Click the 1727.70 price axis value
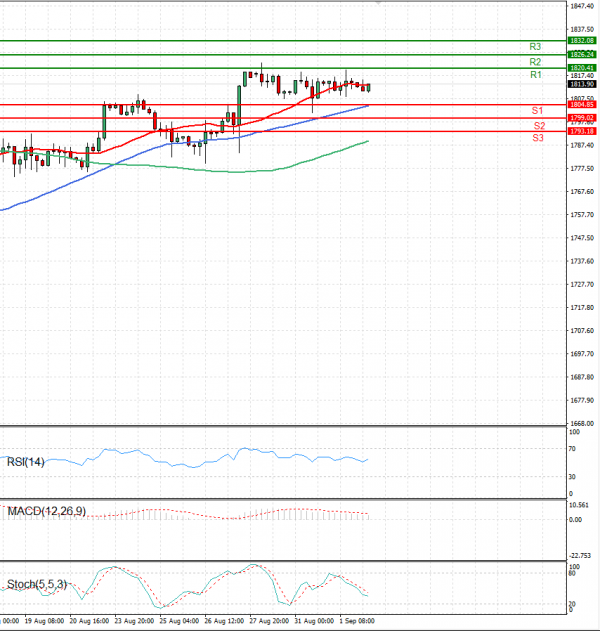Screen dimensions: 600x631 point(582,285)
